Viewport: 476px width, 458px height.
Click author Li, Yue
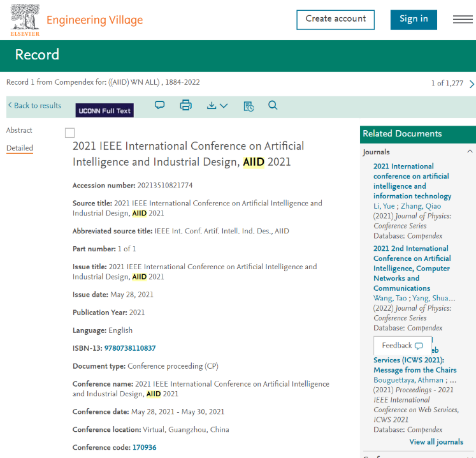coord(384,206)
